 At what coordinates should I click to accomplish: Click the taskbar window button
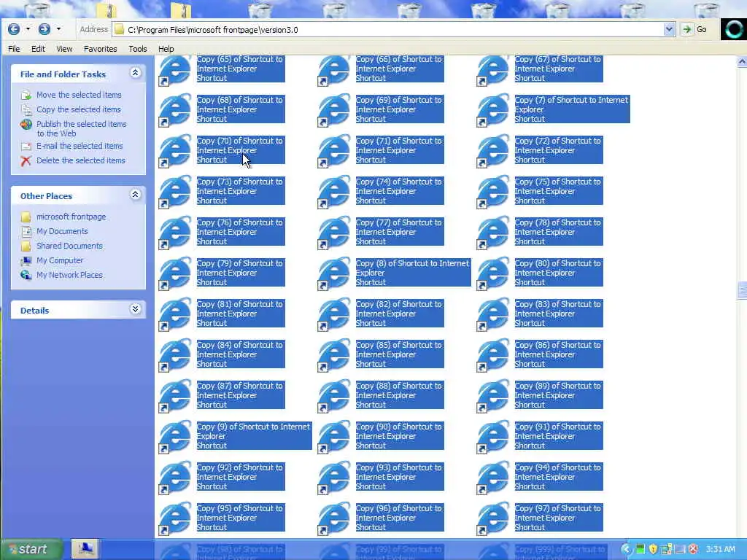point(85,549)
